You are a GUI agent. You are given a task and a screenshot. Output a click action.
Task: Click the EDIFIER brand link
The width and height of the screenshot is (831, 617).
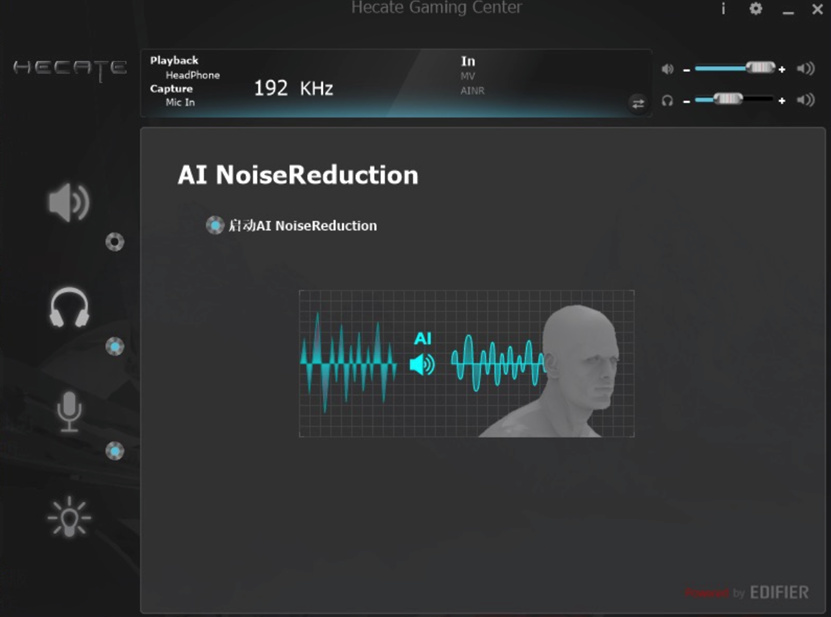pos(779,592)
